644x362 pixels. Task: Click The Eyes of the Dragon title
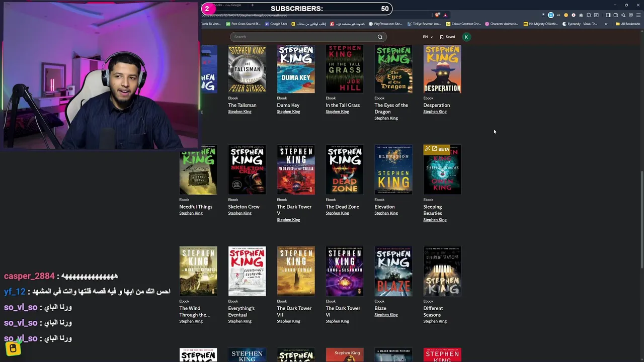point(391,108)
